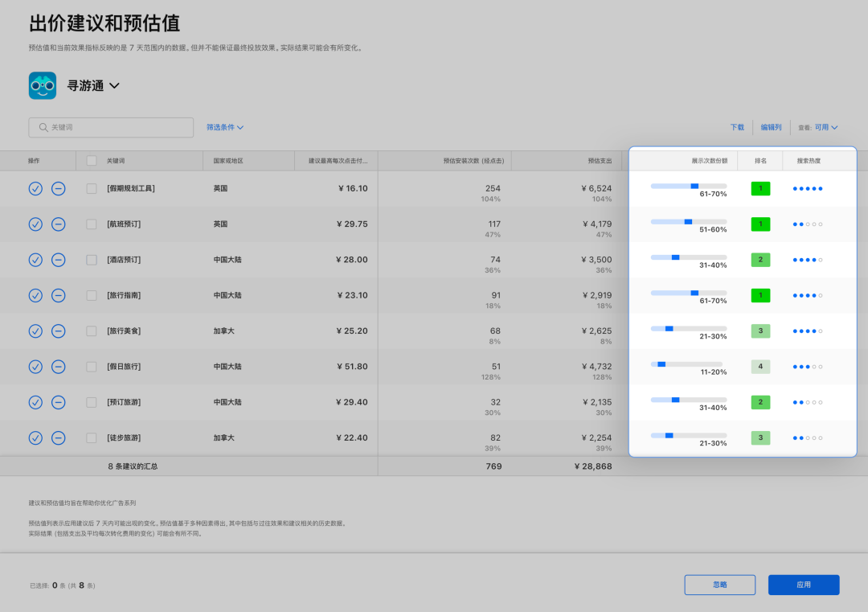This screenshot has width=868, height=612.
Task: Accept the 预订旅游 suggestion checkmark icon
Action: click(x=35, y=403)
